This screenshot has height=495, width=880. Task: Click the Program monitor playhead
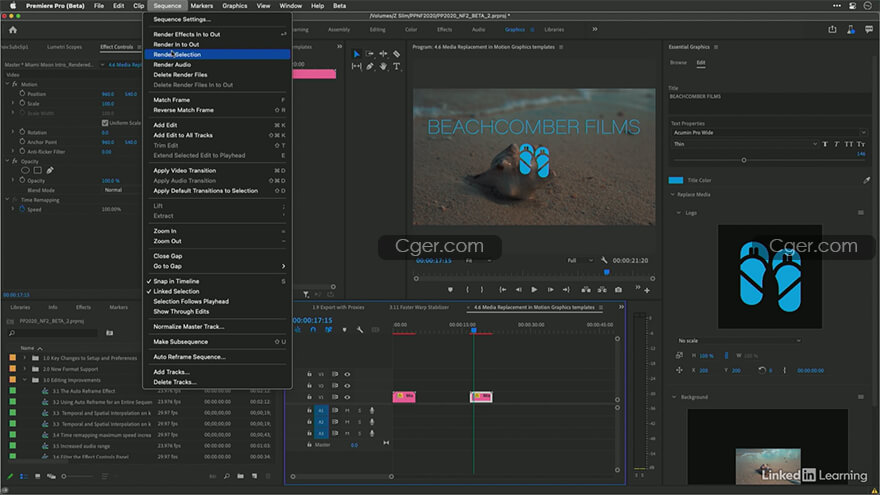(x=607, y=272)
